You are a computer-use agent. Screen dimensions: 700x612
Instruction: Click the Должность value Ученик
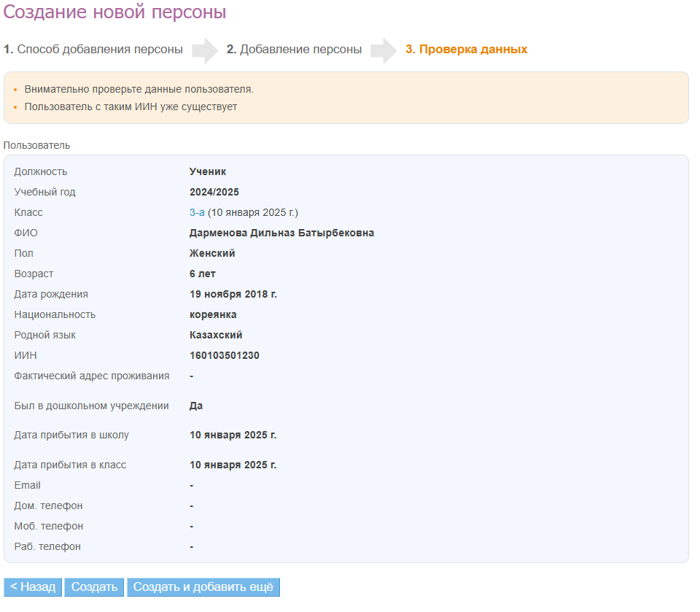pyautogui.click(x=208, y=171)
